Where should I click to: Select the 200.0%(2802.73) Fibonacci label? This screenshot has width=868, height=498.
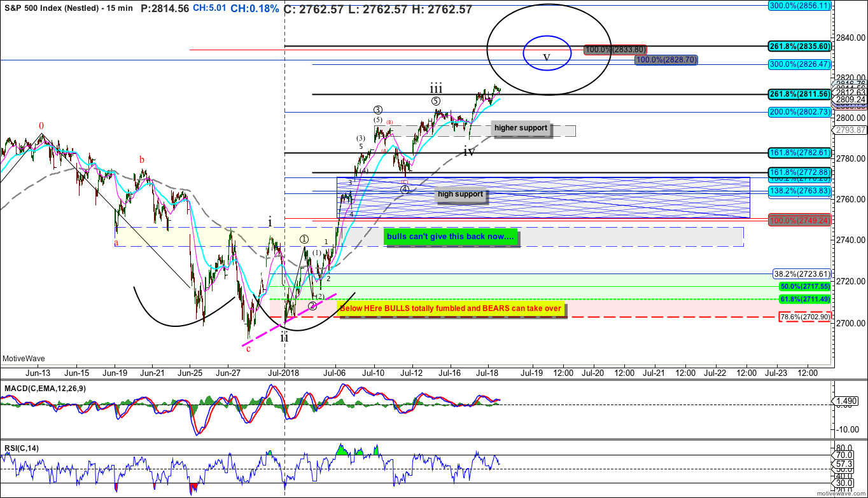pos(800,111)
